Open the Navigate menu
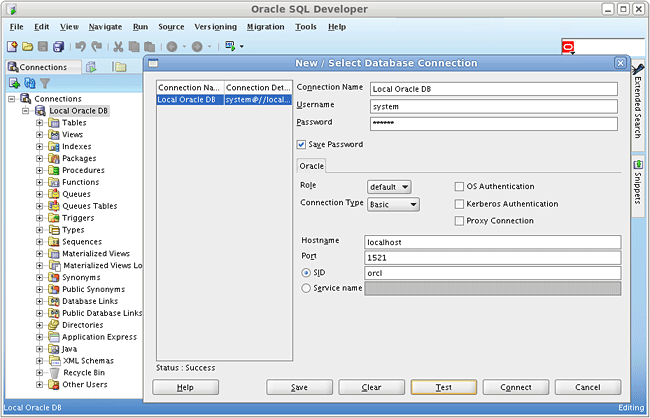The width and height of the screenshot is (650, 418). 105,27
